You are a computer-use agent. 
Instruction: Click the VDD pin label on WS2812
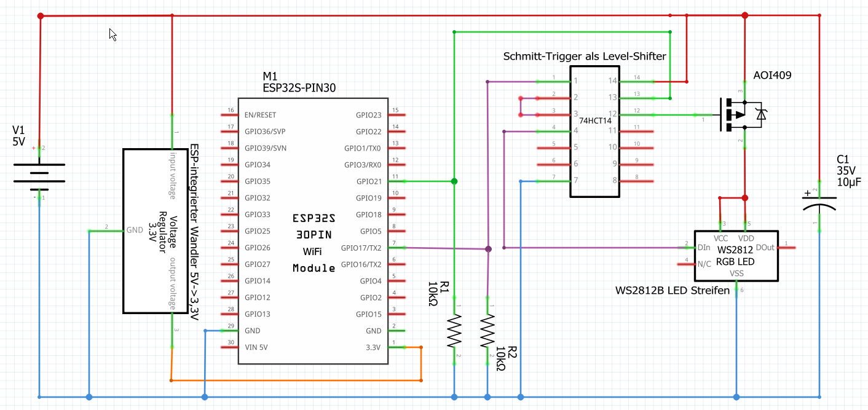pos(746,238)
